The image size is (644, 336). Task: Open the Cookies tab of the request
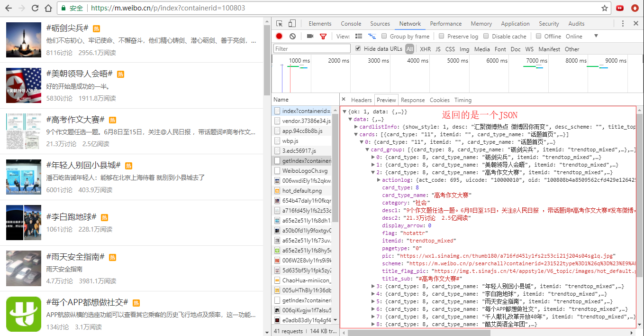439,100
